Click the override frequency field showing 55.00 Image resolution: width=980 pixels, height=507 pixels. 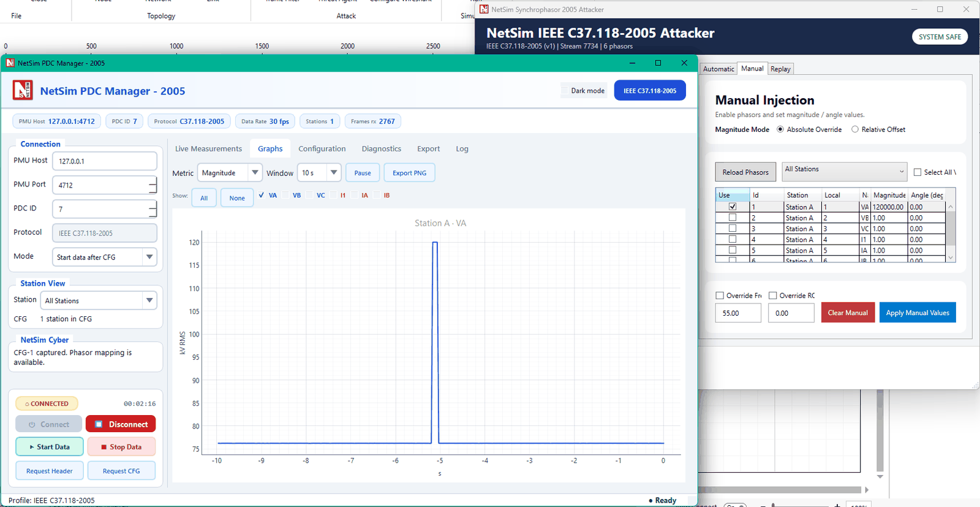click(x=738, y=313)
